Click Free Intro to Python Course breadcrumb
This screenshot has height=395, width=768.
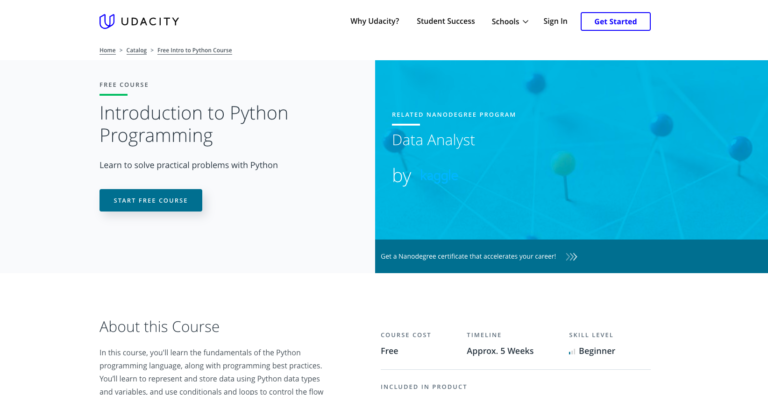point(194,50)
